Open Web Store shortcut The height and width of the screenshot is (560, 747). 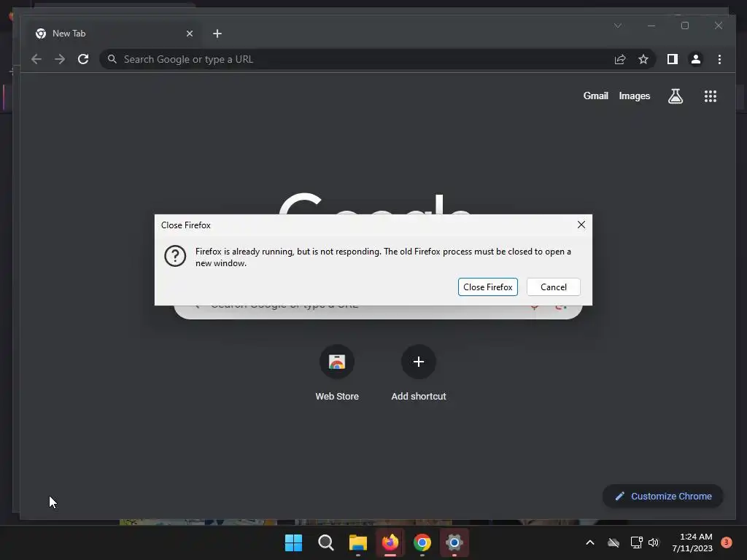coord(337,373)
